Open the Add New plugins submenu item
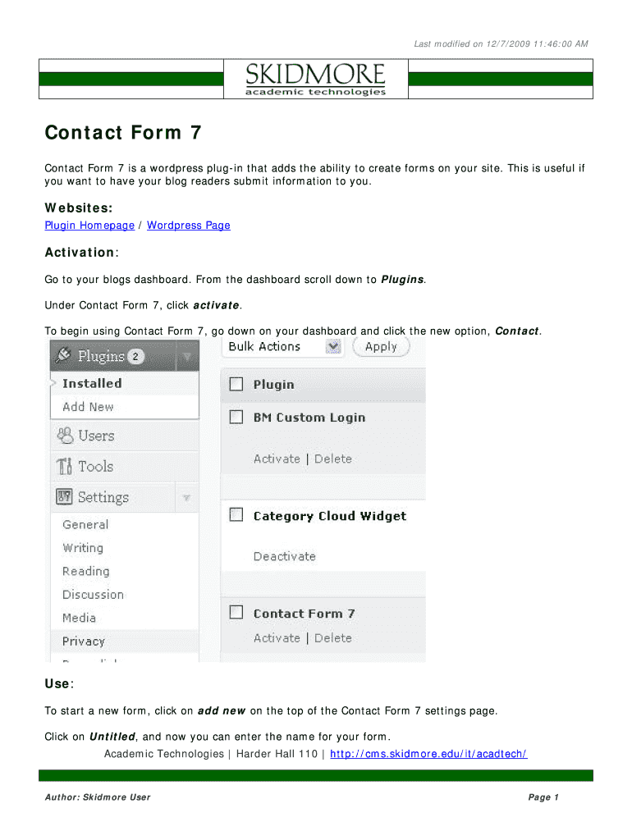Image resolution: width=632 pixels, height=840 pixels. 88,407
